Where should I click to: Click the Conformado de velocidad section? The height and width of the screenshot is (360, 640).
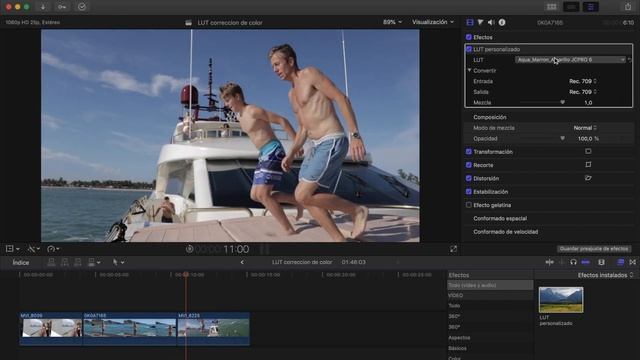pyautogui.click(x=506, y=232)
